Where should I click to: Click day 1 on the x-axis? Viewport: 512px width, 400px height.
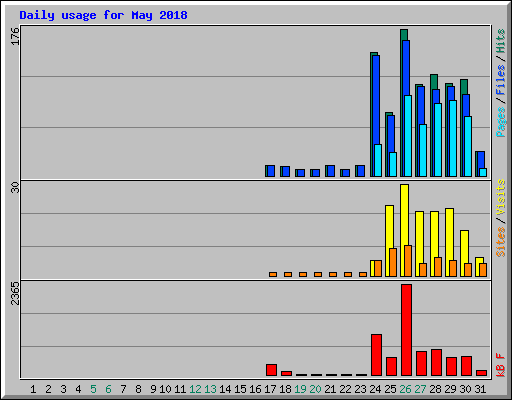pyautogui.click(x=33, y=389)
